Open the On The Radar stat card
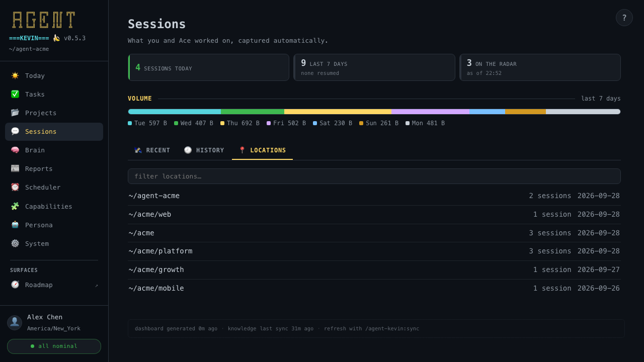Viewport: 644px width, 362px height. (x=540, y=67)
